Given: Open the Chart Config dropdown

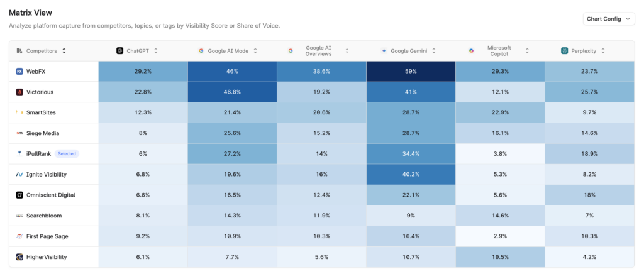Looking at the screenshot, I should [609, 19].
